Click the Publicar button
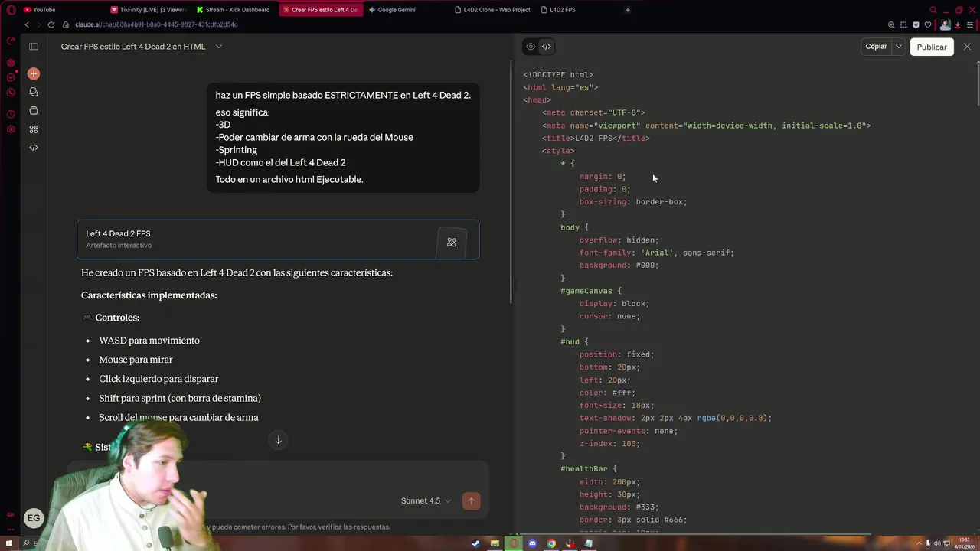The image size is (980, 551). pyautogui.click(x=932, y=47)
